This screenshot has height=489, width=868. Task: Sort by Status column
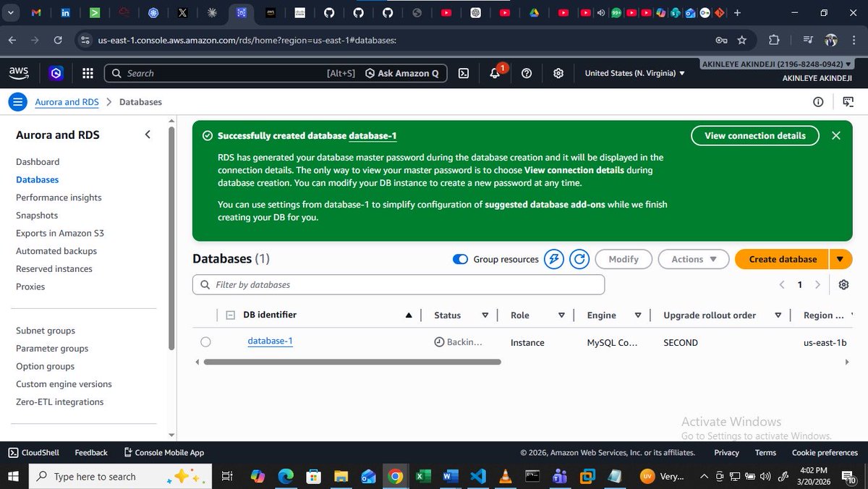click(485, 315)
